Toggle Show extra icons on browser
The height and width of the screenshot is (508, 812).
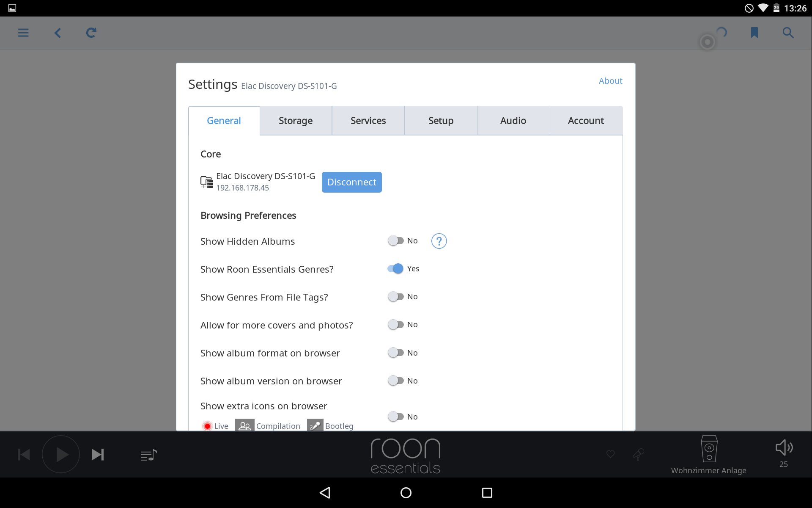tap(396, 417)
